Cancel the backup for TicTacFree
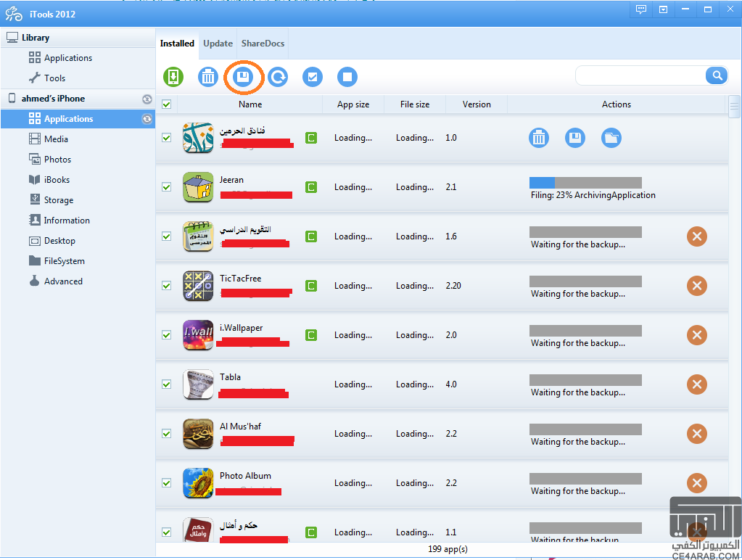The height and width of the screenshot is (560, 742). [x=696, y=286]
